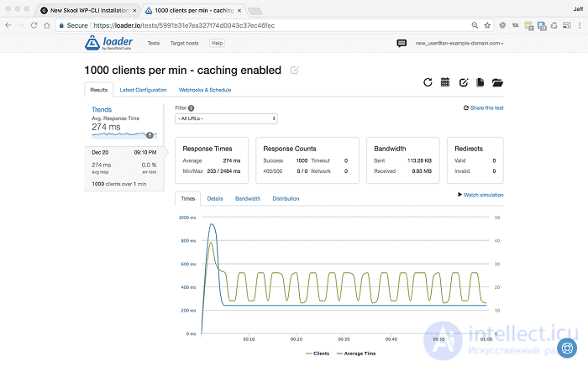Toggle Average Time series in legend
Image resolution: width=588 pixels, height=367 pixels.
tap(356, 354)
